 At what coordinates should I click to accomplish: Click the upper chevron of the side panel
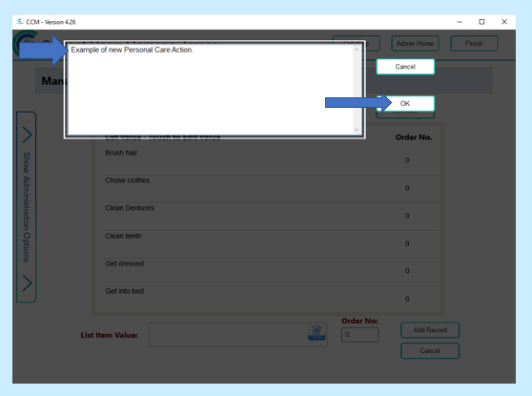click(x=27, y=135)
